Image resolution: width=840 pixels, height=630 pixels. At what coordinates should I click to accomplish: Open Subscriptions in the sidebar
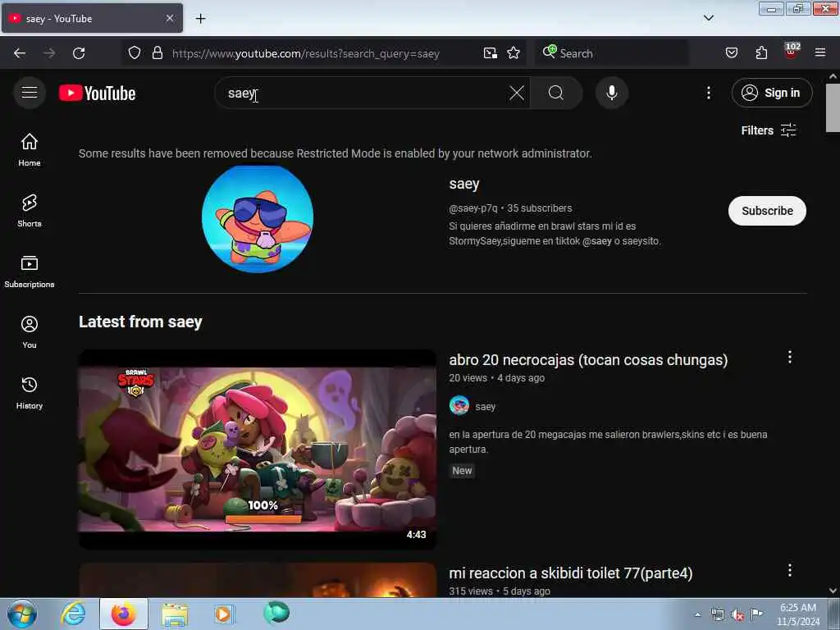(30, 271)
